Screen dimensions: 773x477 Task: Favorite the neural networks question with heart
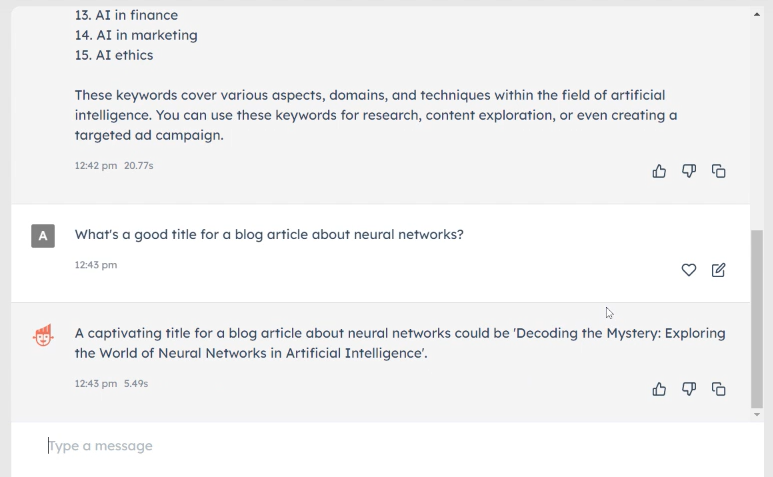click(688, 270)
